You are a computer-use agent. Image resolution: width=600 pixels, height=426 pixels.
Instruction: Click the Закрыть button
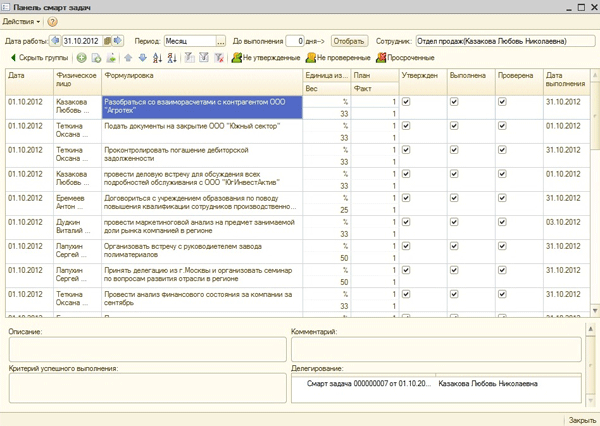coord(582,420)
